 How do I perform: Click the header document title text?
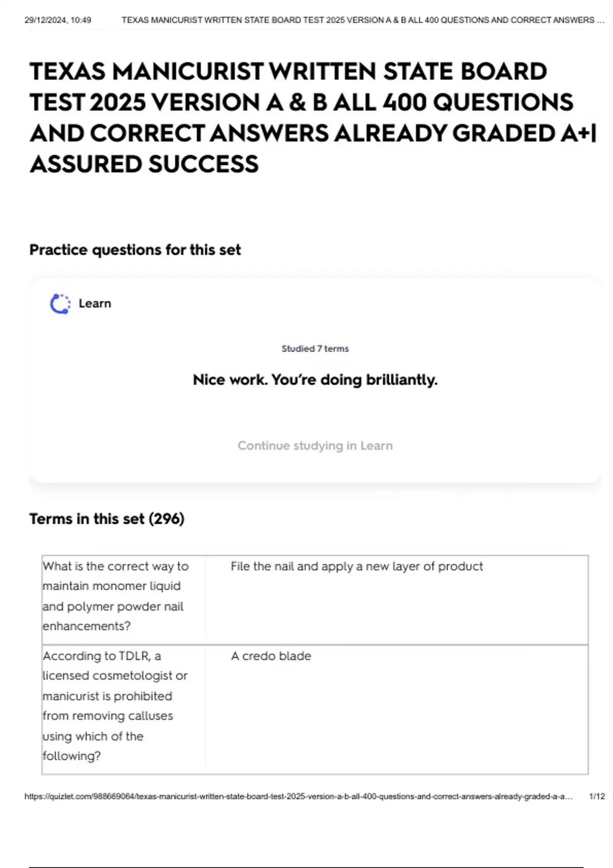tap(363, 20)
